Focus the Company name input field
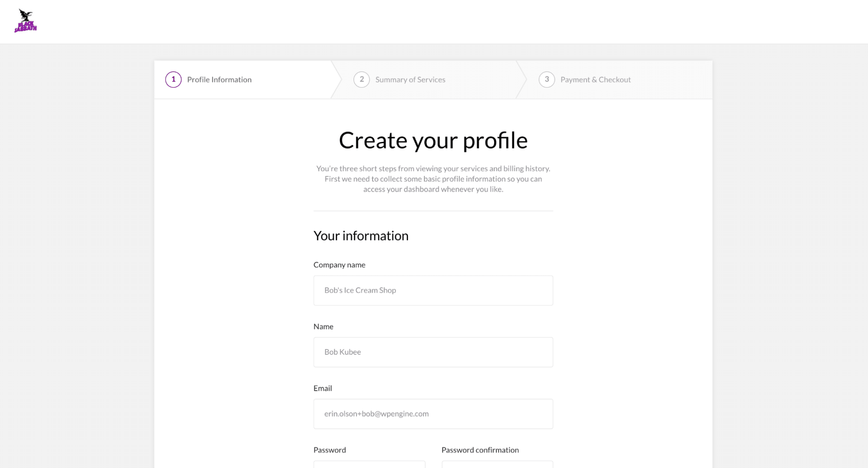Viewport: 868px width, 468px height. (433, 290)
